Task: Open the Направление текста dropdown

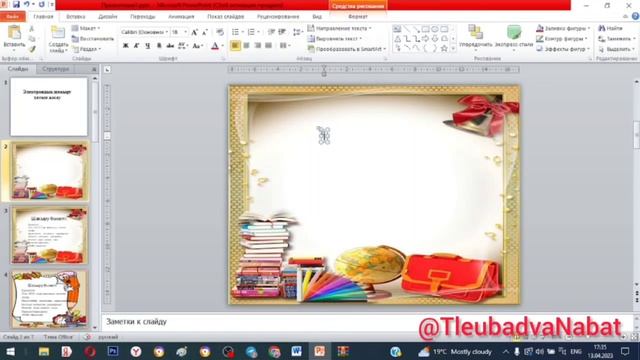Action: click(x=340, y=28)
